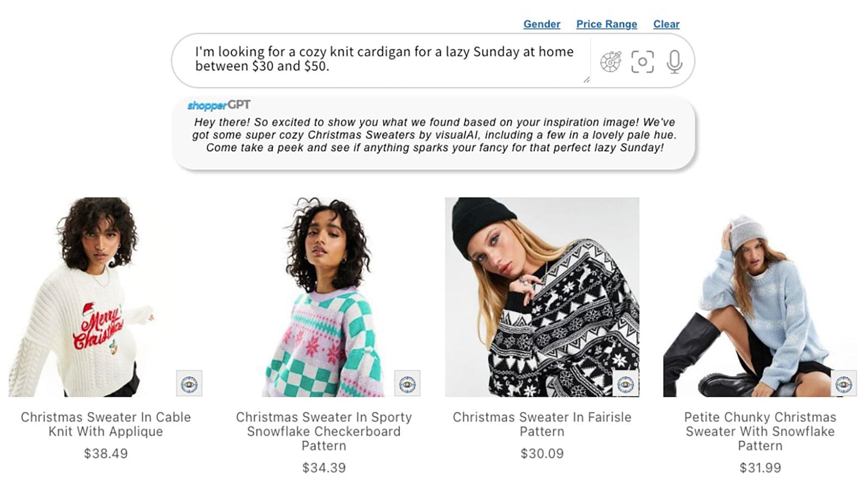Select Christmas Sweater In Fairisle Pattern title
868x488 pixels.
click(542, 424)
